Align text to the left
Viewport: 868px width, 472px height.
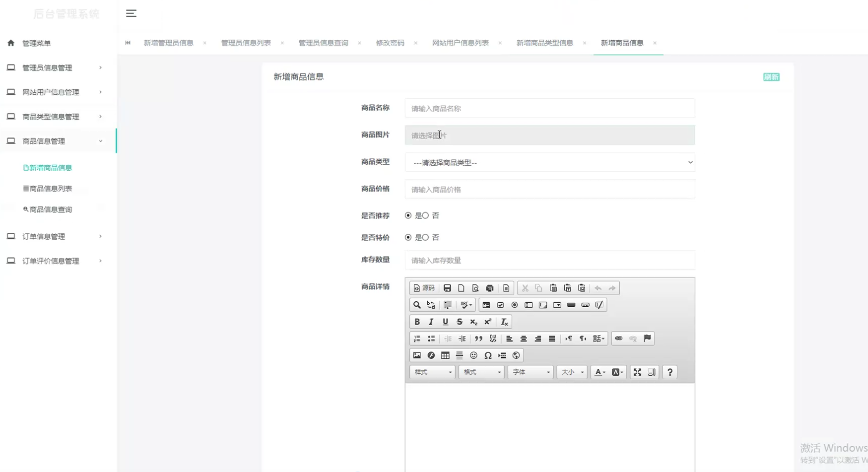509,338
